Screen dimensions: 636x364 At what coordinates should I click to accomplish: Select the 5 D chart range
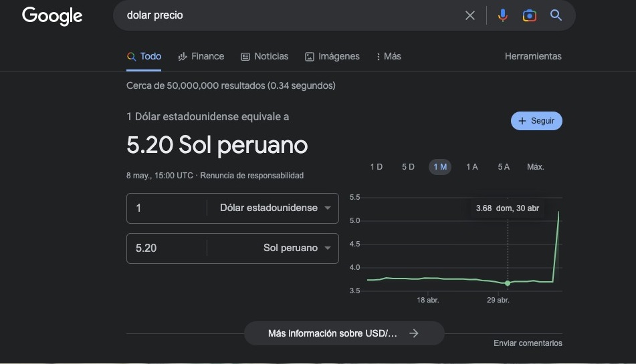(408, 167)
